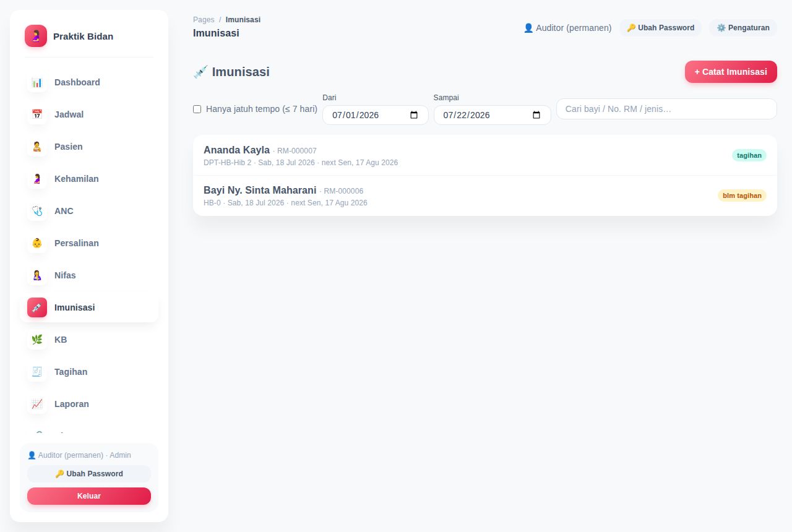Open Ananda Kayla immunization record
The height and width of the screenshot is (532, 792).
(485, 155)
